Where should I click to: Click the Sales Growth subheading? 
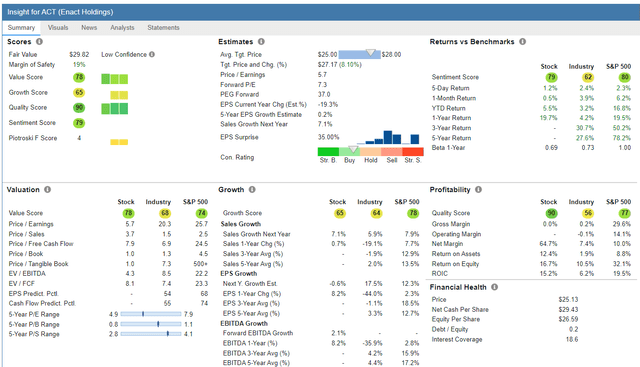pyautogui.click(x=241, y=224)
